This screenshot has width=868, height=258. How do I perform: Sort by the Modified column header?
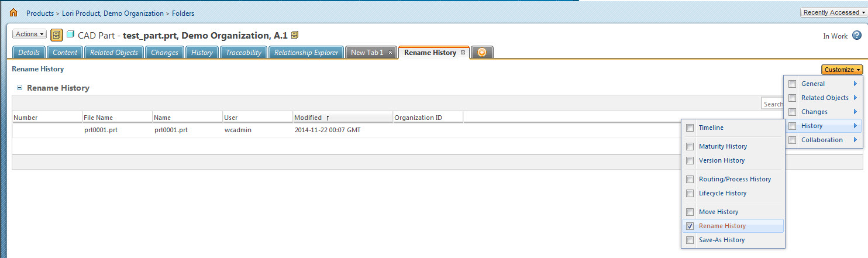pos(343,118)
